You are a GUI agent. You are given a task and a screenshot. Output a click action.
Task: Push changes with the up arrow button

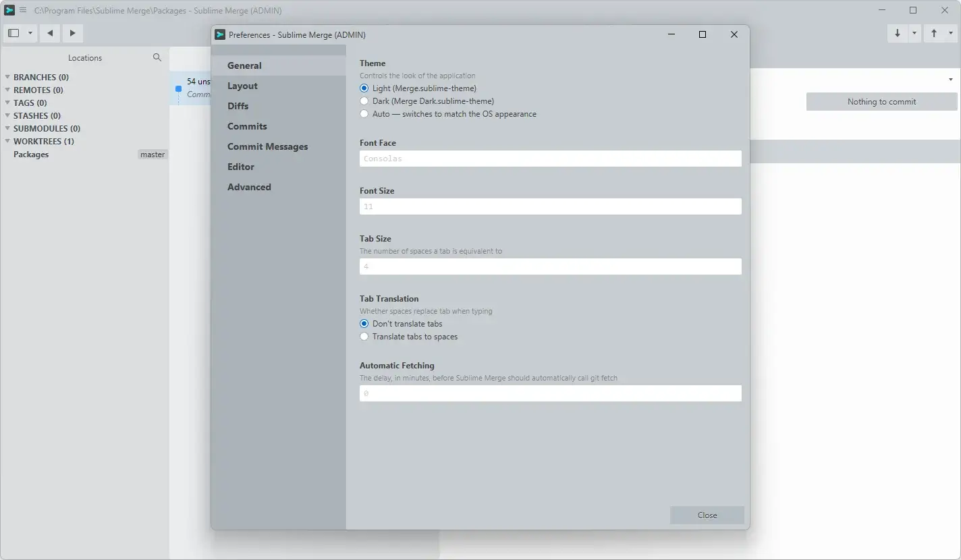(x=934, y=33)
